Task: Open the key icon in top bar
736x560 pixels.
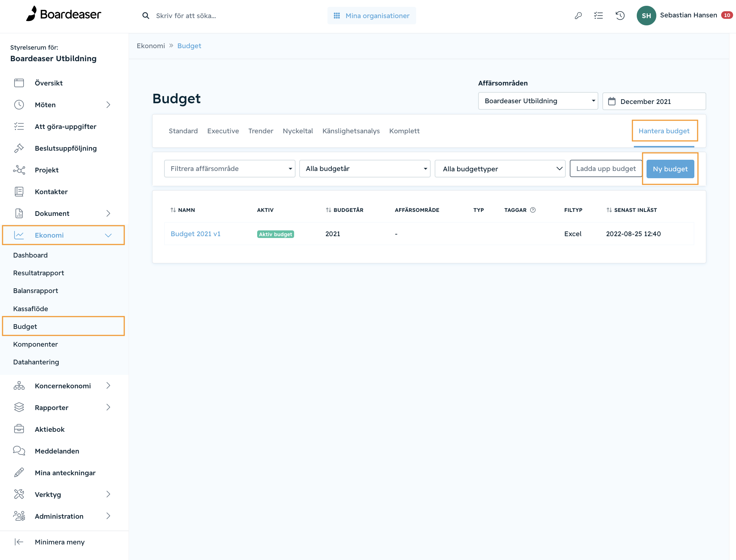Action: [578, 16]
